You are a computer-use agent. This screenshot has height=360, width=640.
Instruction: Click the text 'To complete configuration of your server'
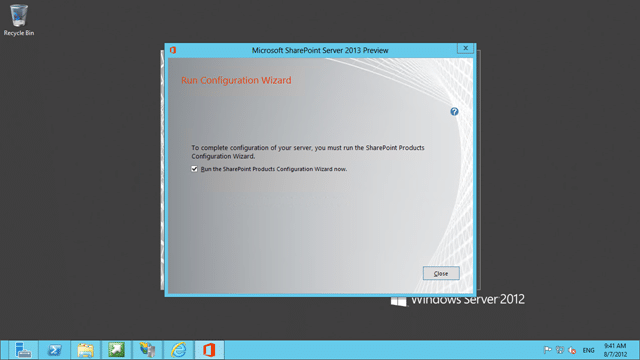251,148
